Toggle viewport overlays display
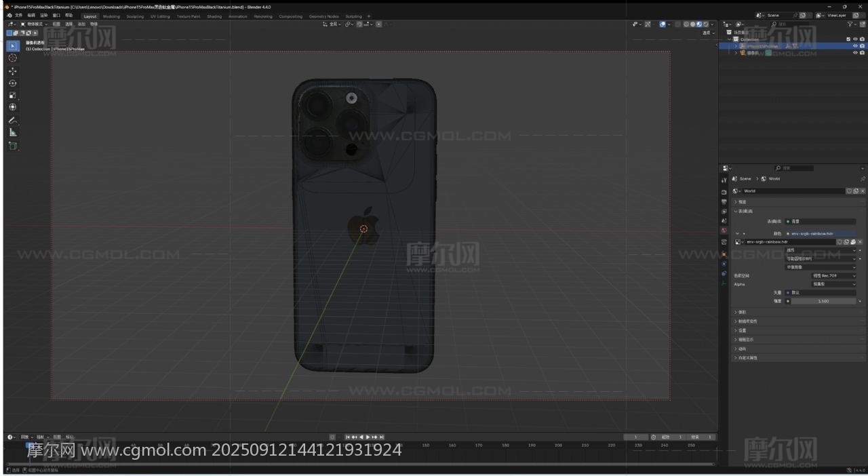 click(662, 24)
